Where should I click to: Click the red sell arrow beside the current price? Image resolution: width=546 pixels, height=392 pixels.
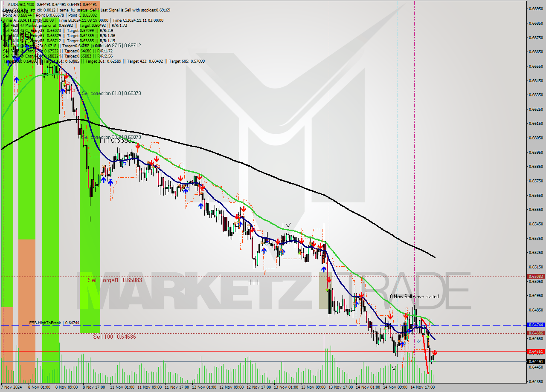click(435, 353)
